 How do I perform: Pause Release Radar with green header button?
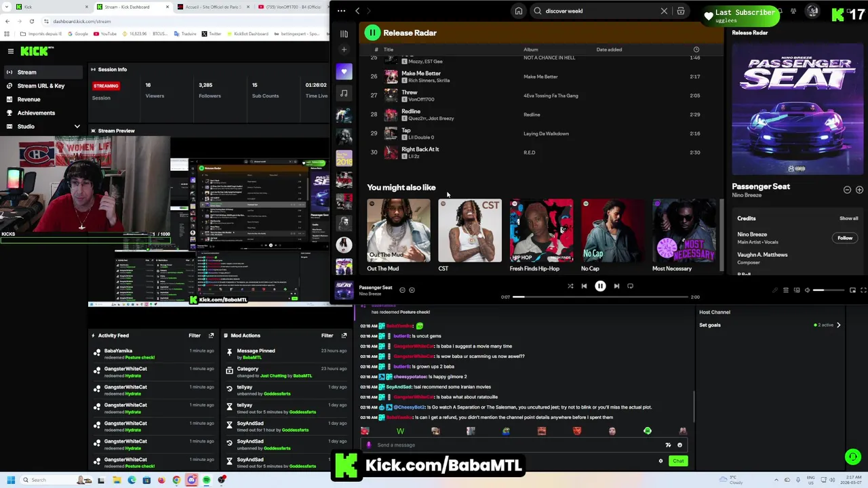coord(372,33)
